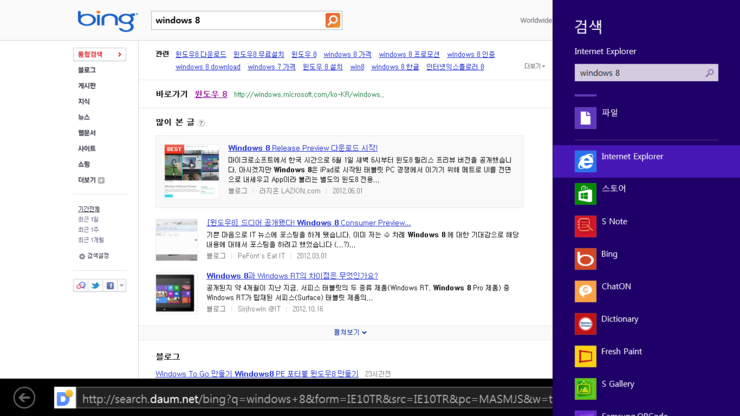Click the Bing search text field
740x416 pixels.
pos(237,20)
